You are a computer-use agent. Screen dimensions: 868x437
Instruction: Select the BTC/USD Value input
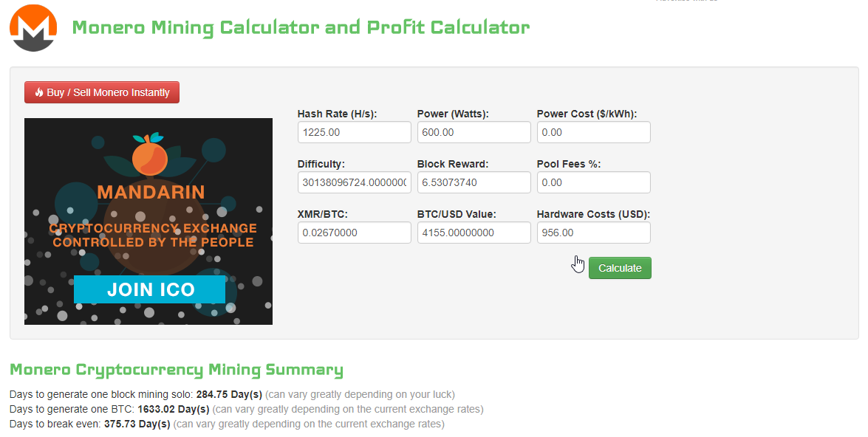pyautogui.click(x=474, y=233)
